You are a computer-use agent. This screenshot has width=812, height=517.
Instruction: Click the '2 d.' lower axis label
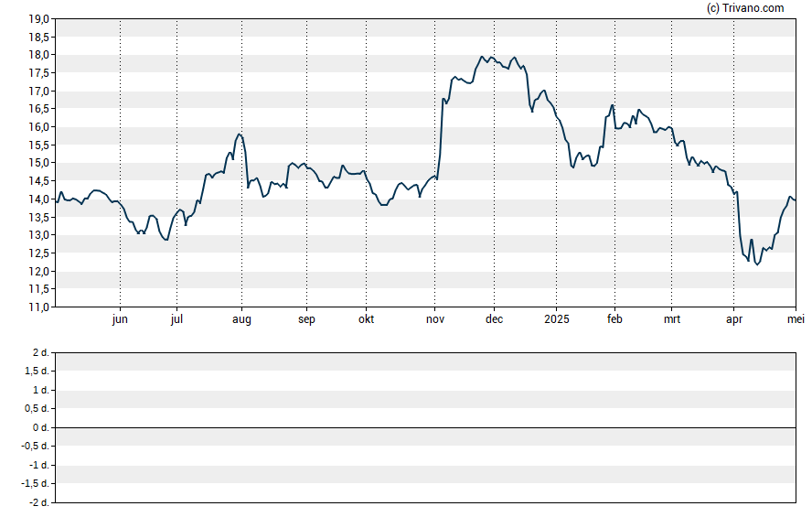pyautogui.click(x=41, y=353)
